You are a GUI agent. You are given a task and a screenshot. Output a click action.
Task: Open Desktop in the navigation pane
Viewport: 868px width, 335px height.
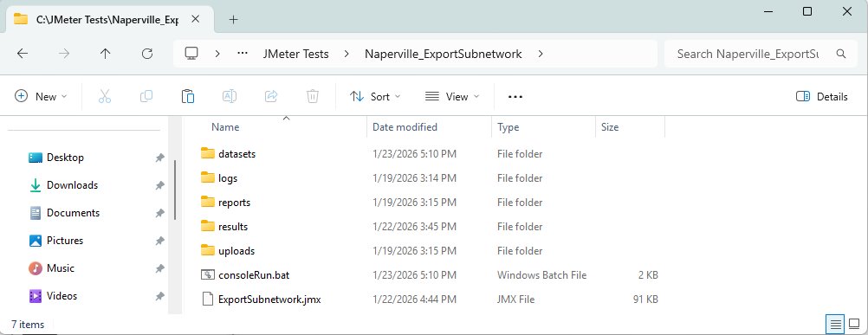click(x=65, y=158)
